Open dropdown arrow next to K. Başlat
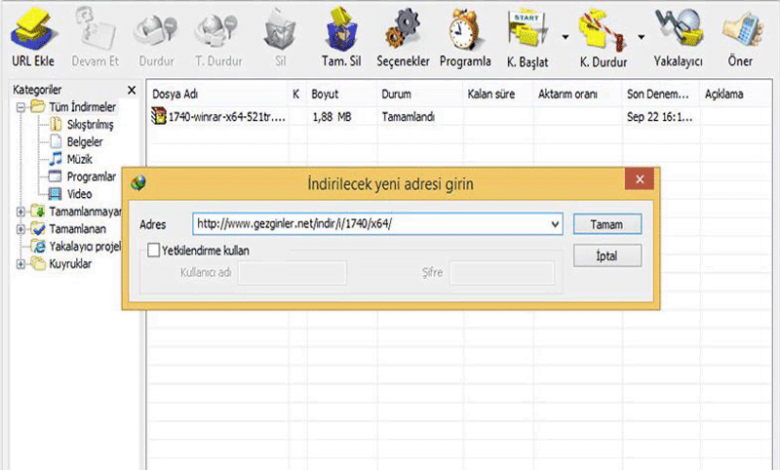Viewport: 780px width, 470px height. click(566, 38)
